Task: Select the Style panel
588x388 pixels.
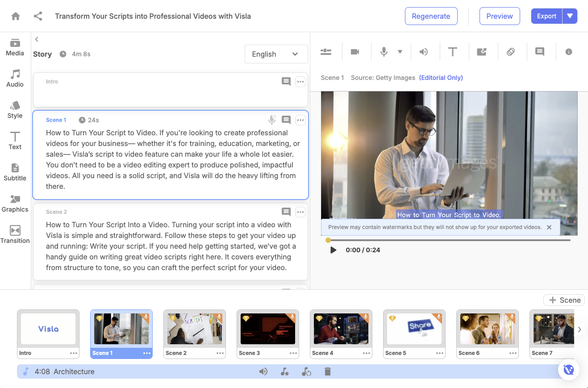Action: (15, 110)
